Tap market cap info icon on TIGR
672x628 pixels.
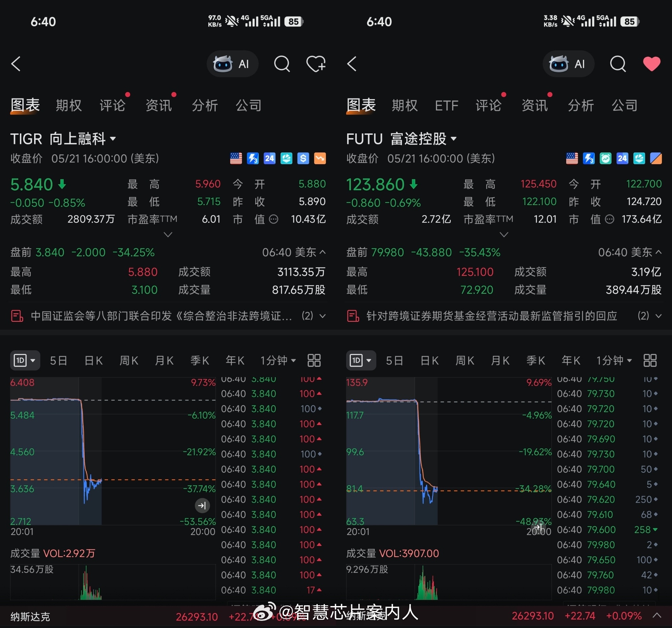273,220
